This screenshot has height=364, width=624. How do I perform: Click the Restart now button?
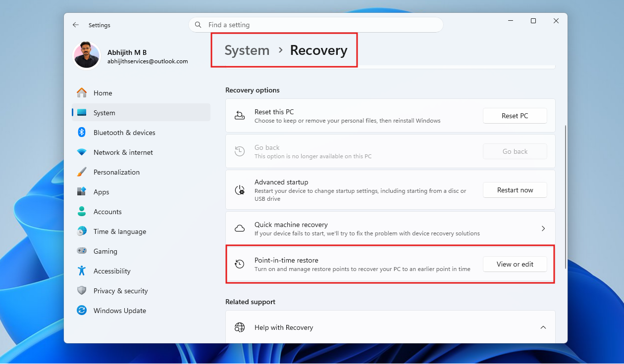515,190
